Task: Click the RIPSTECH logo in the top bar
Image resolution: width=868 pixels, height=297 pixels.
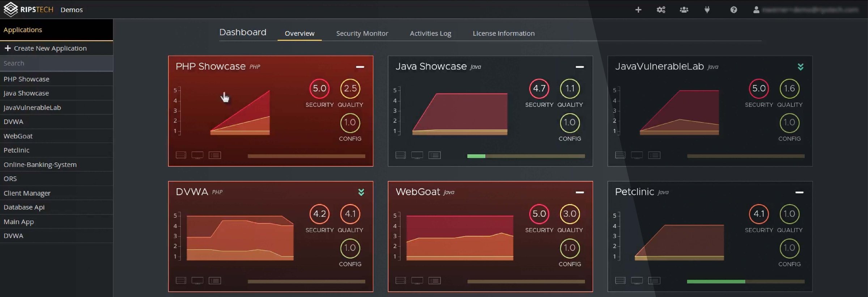Action: [28, 9]
